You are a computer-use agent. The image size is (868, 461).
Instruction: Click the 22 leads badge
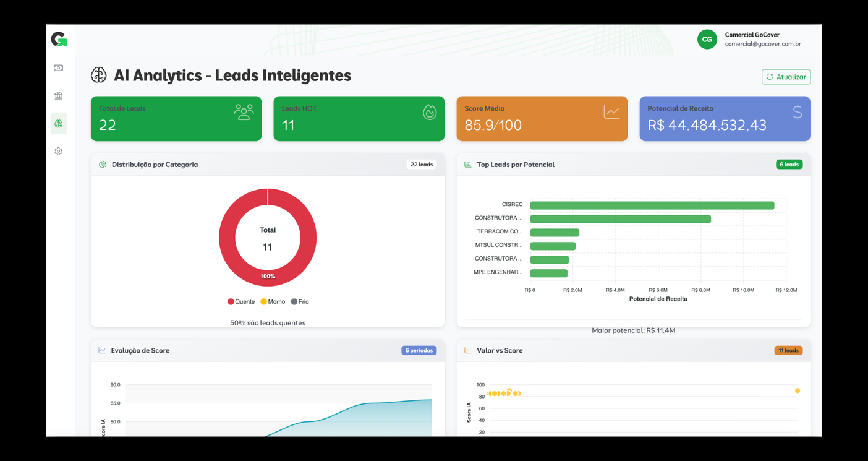(x=422, y=165)
